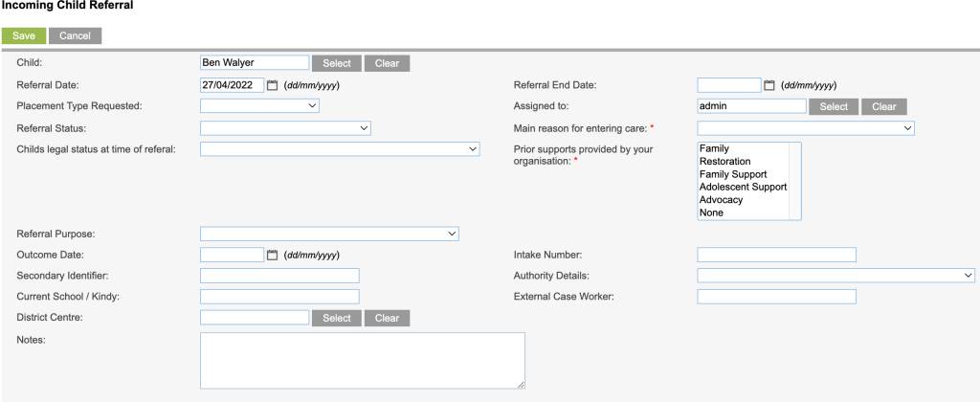980x402 pixels.
Task: Click into the Notes text area
Action: pos(363,361)
